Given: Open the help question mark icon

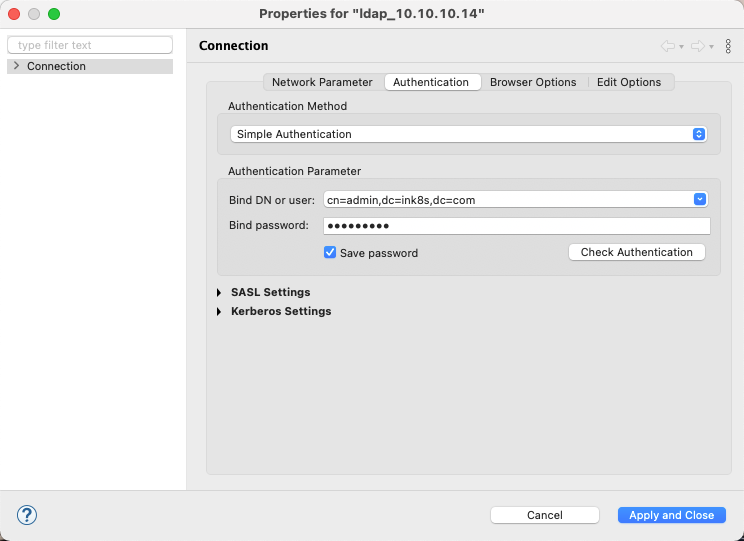Looking at the screenshot, I should pos(27,515).
